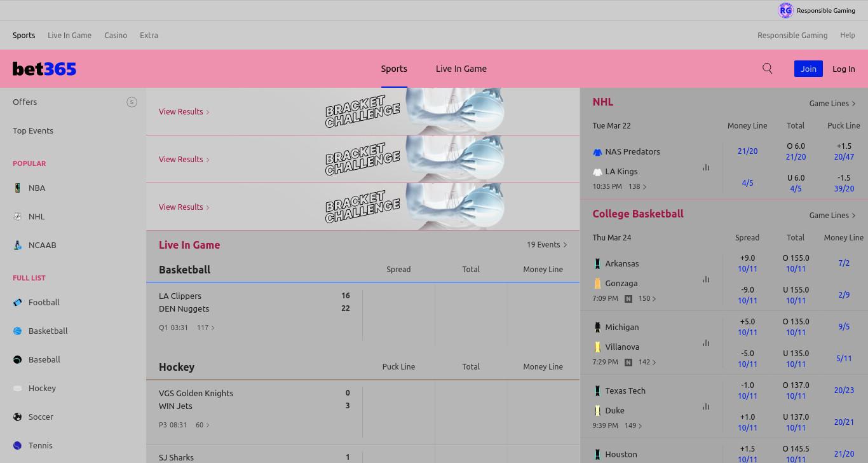The height and width of the screenshot is (463, 868).
Task: Click the first View Results link
Action: (x=184, y=111)
